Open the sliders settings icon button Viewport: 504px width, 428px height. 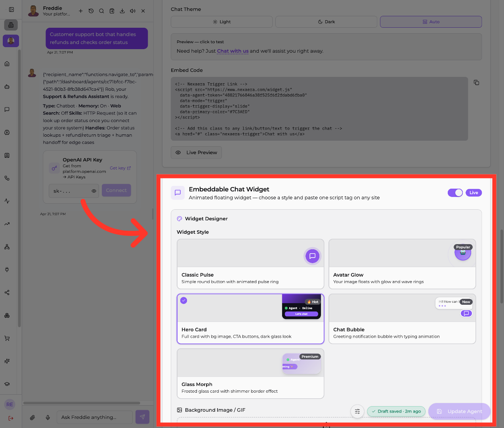click(x=357, y=411)
